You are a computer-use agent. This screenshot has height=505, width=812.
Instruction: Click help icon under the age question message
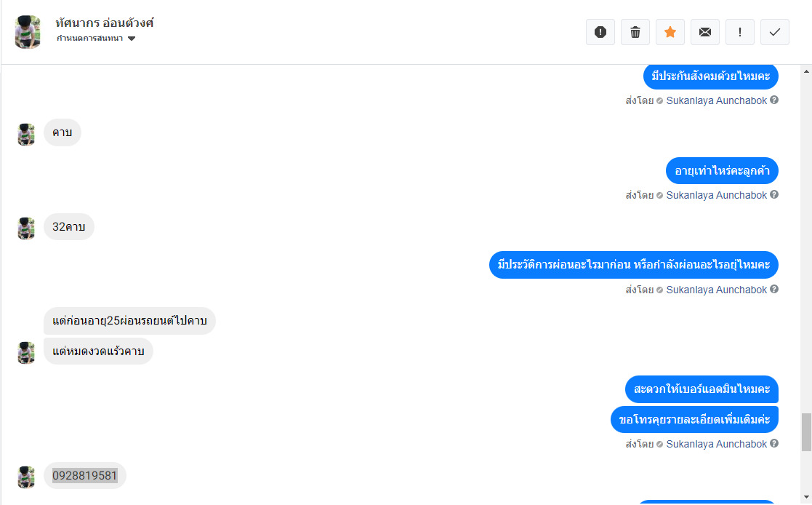click(774, 195)
